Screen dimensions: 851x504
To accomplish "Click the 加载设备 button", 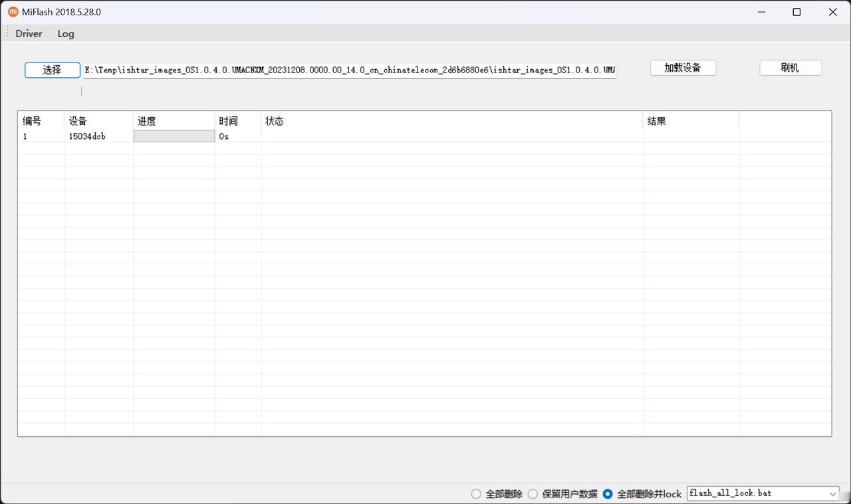I will [x=683, y=68].
